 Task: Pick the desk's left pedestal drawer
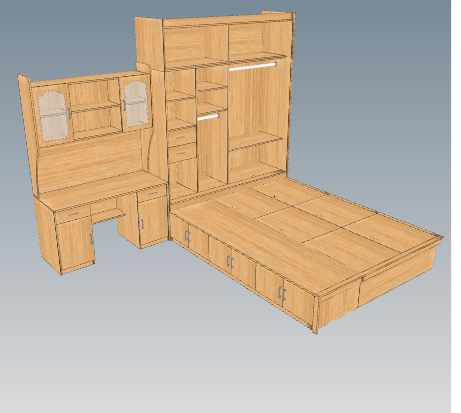(73, 213)
